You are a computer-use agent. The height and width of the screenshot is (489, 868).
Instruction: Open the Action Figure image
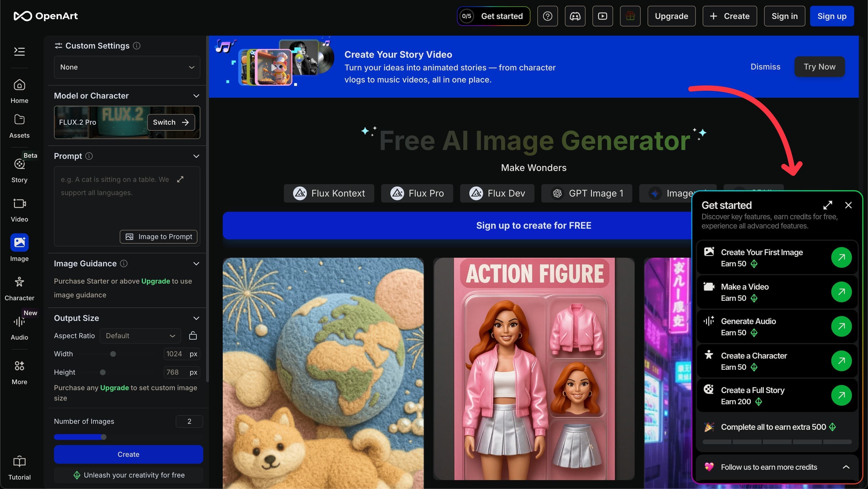click(534, 369)
